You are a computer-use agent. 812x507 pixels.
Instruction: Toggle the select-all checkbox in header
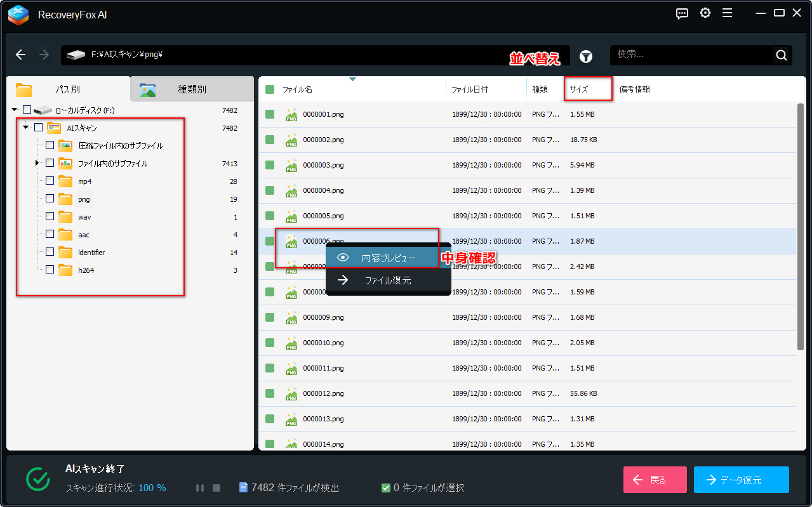(x=270, y=89)
